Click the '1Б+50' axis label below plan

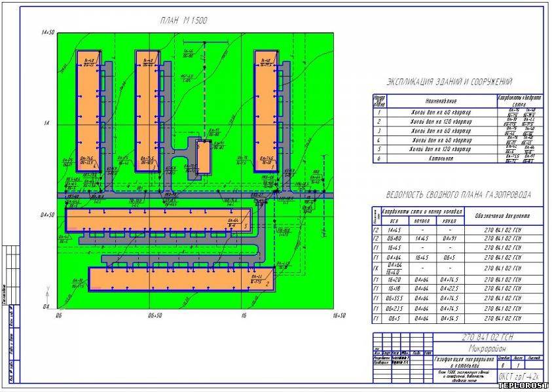click(x=339, y=315)
